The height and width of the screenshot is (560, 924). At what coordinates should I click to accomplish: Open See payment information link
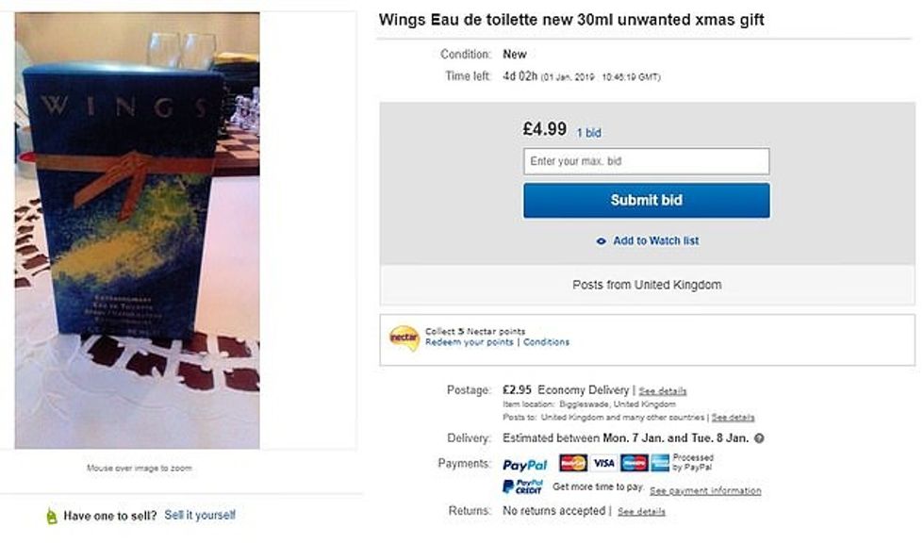(705, 491)
